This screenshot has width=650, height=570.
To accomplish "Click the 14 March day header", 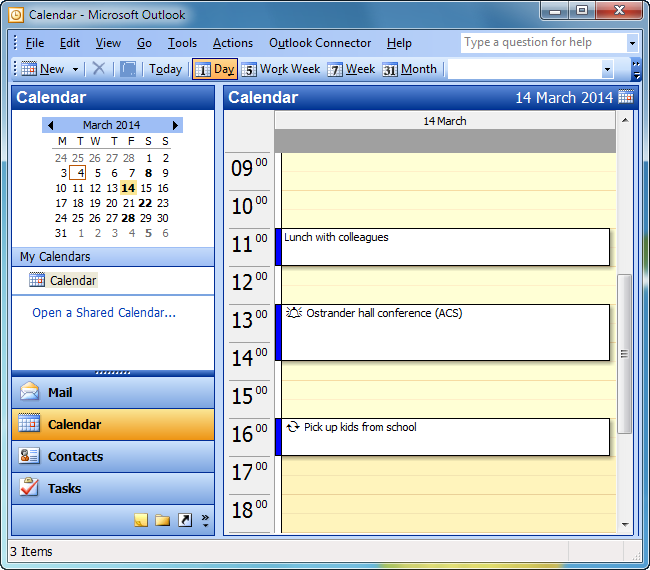I will coord(445,121).
